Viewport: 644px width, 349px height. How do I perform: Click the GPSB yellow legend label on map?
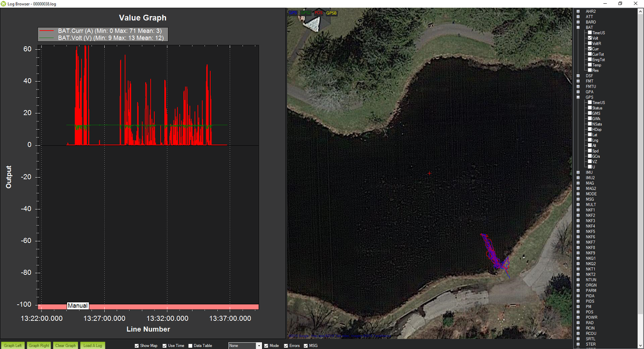coord(332,12)
